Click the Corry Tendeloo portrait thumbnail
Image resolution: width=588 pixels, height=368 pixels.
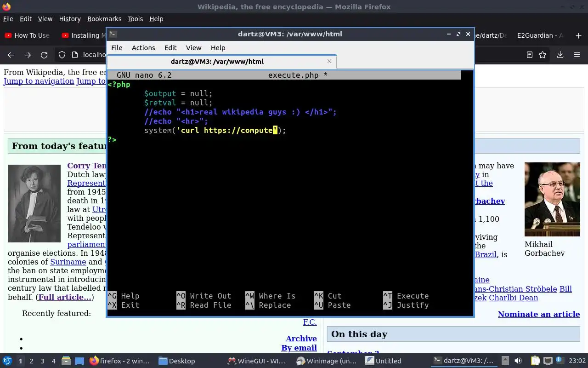34,203
